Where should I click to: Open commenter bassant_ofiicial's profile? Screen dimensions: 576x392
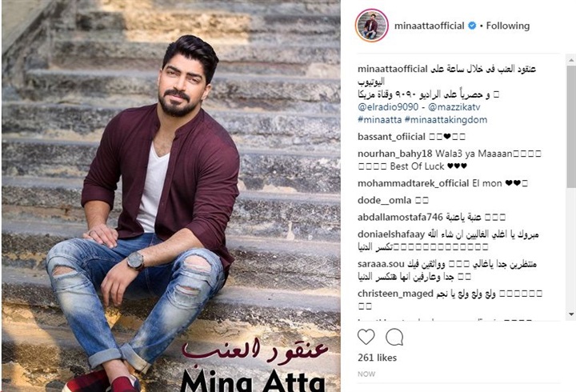[x=391, y=137]
